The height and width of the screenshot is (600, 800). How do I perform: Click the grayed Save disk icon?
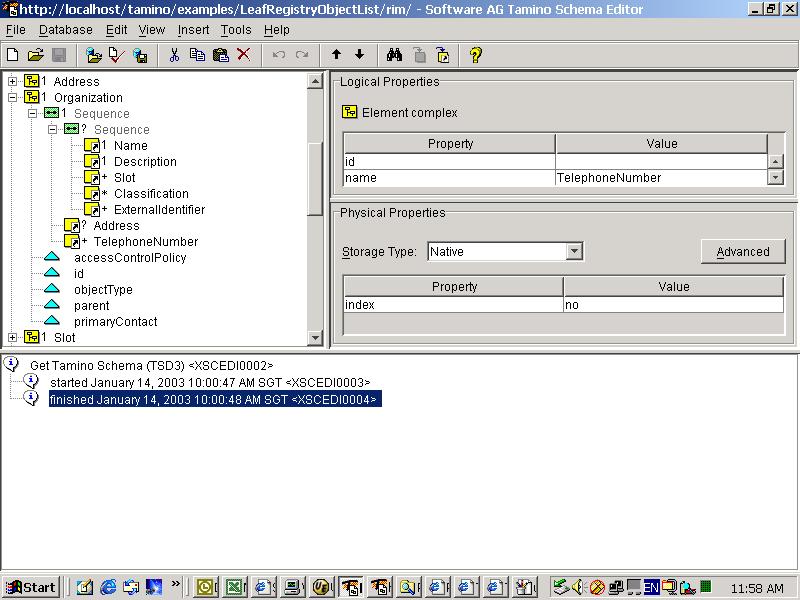(59, 55)
